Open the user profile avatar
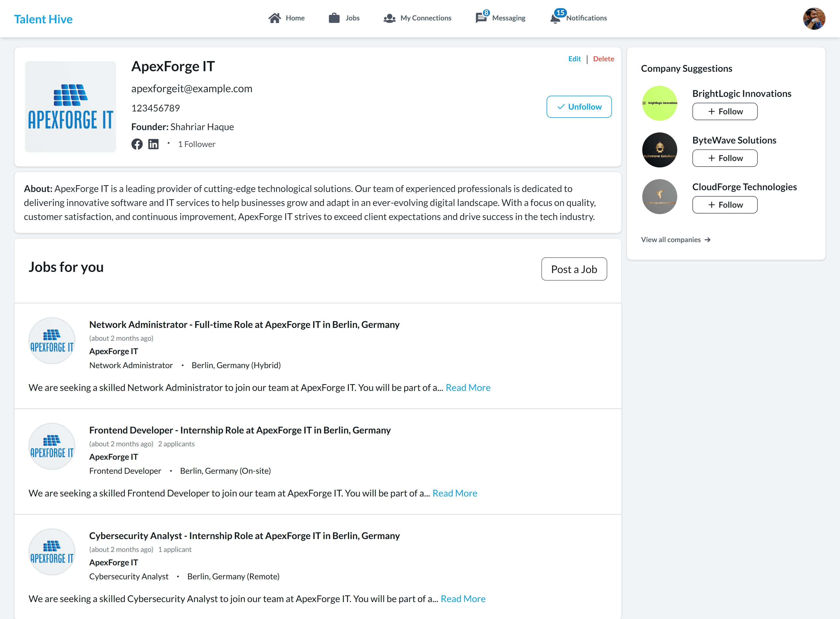Image resolution: width=840 pixels, height=619 pixels. (x=814, y=18)
